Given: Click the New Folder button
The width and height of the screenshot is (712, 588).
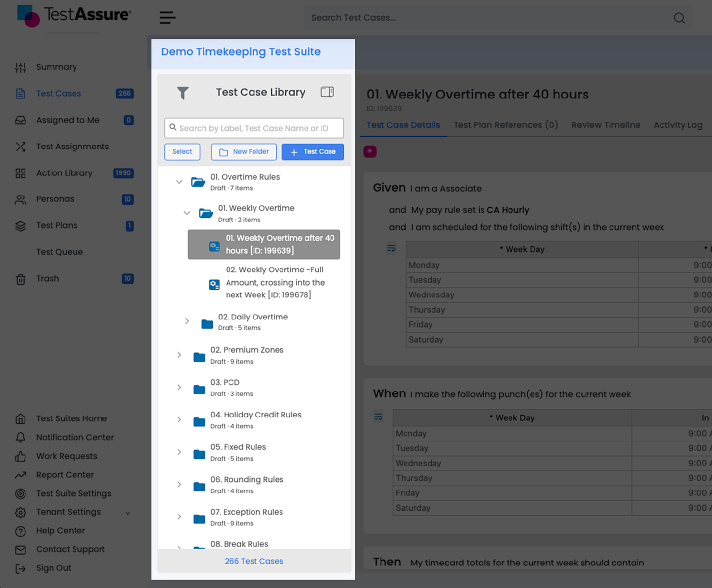Looking at the screenshot, I should [x=244, y=152].
